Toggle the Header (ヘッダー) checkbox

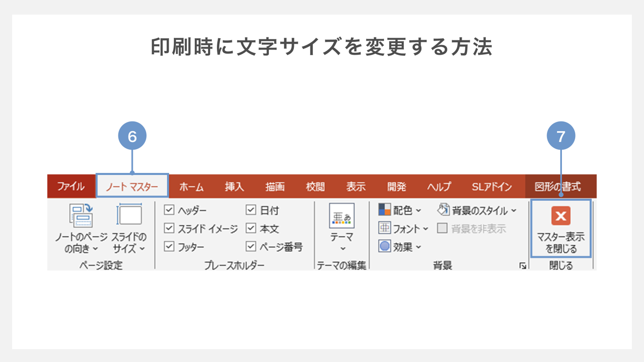point(169,210)
